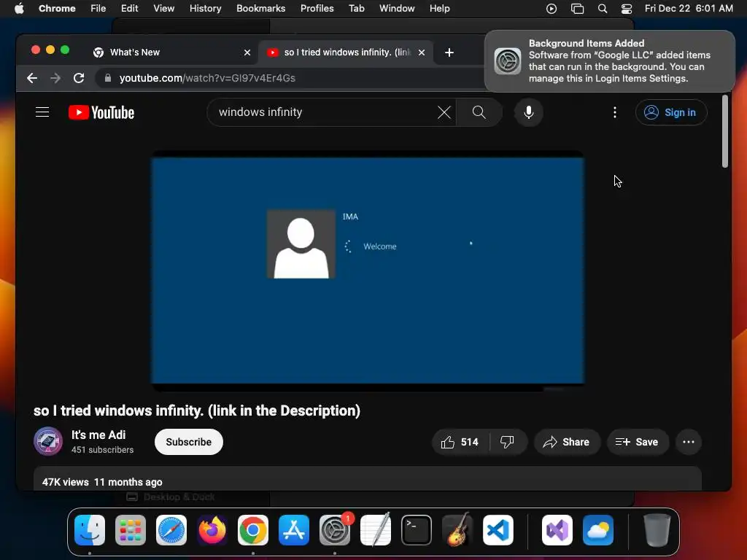Open the YouTube hamburger guide menu
747x560 pixels.
pyautogui.click(x=42, y=112)
